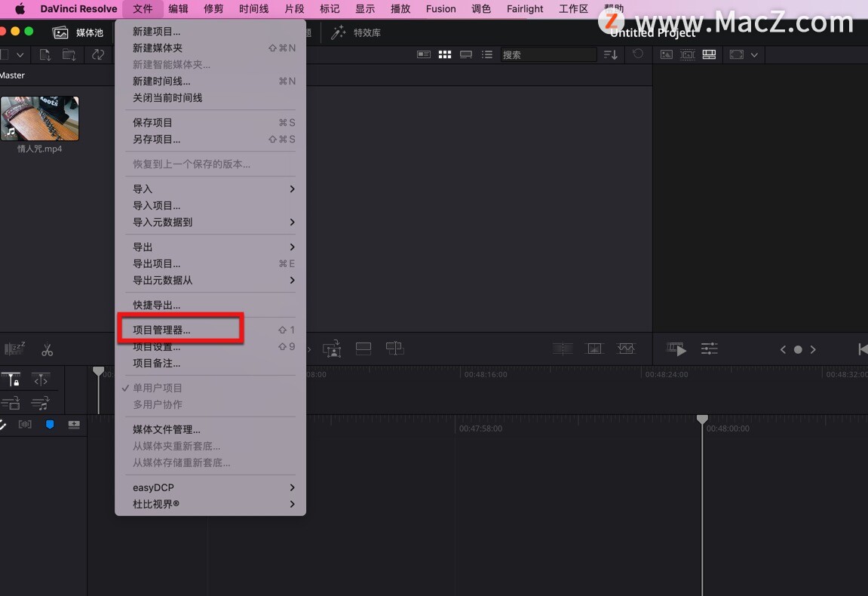Click the sync clips icon
The width and height of the screenshot is (868, 596).
(98, 54)
